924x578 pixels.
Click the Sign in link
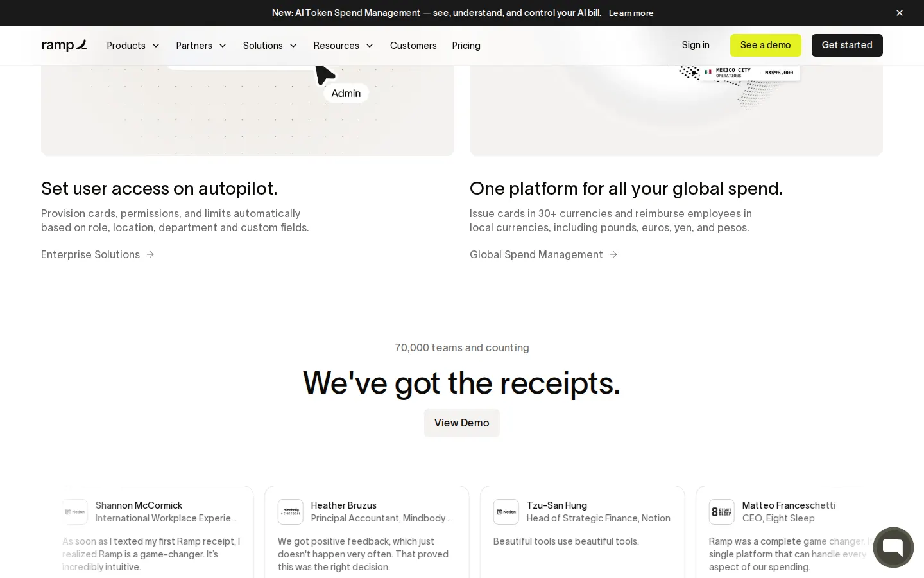696,45
